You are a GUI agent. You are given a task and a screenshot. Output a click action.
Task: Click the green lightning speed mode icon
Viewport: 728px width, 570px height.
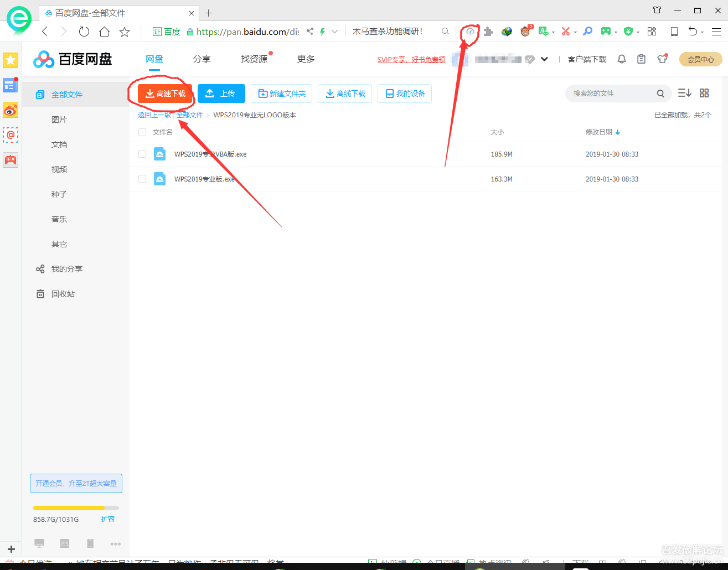coord(322,32)
